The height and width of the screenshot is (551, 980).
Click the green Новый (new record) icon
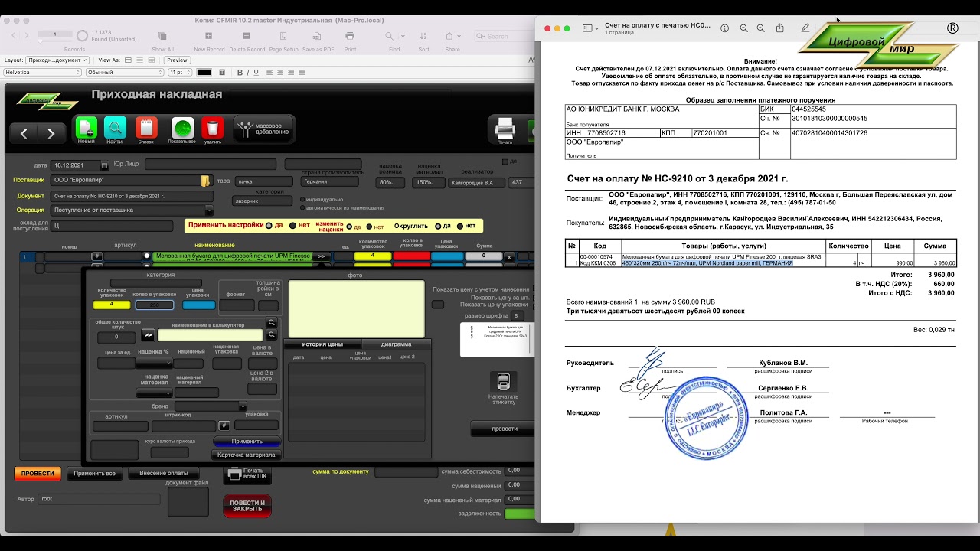87,129
